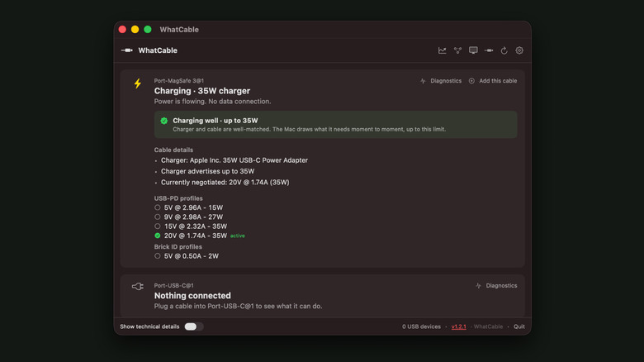Click Power is flowing. No data connection text
The width and height of the screenshot is (644, 362).
[212, 102]
